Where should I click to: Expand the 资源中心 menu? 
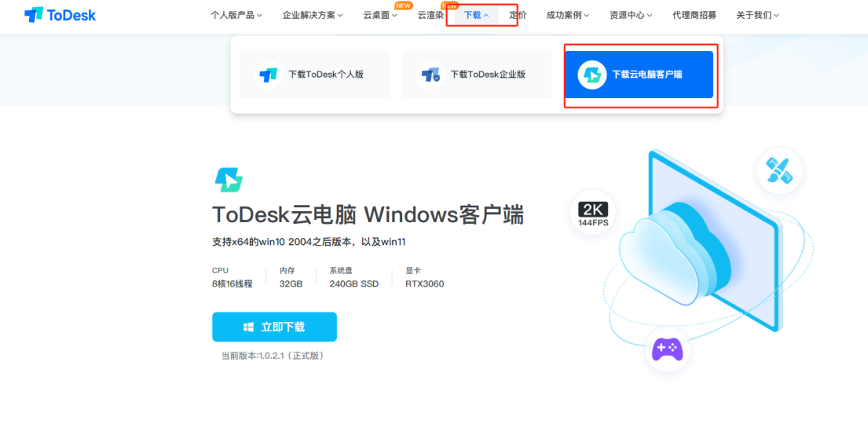[631, 15]
